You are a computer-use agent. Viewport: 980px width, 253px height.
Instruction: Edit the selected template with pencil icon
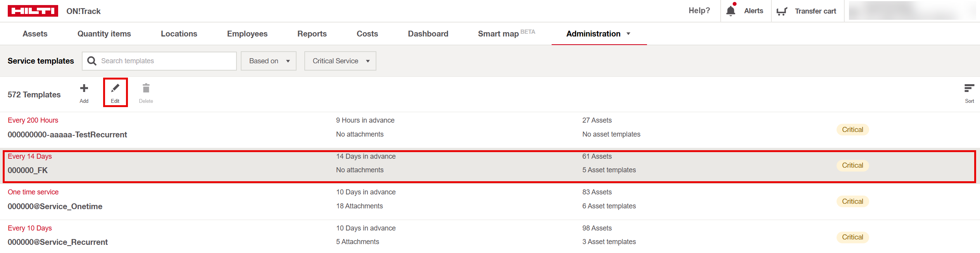115,92
